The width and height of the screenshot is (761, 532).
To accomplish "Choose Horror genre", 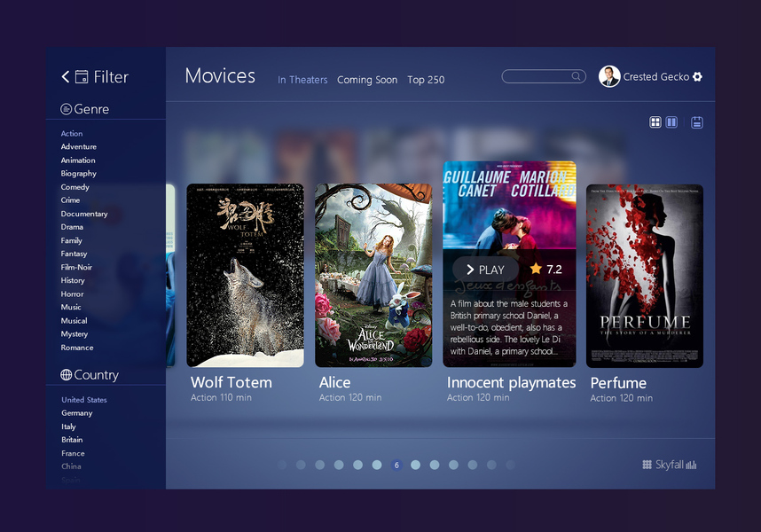I will click(x=73, y=293).
